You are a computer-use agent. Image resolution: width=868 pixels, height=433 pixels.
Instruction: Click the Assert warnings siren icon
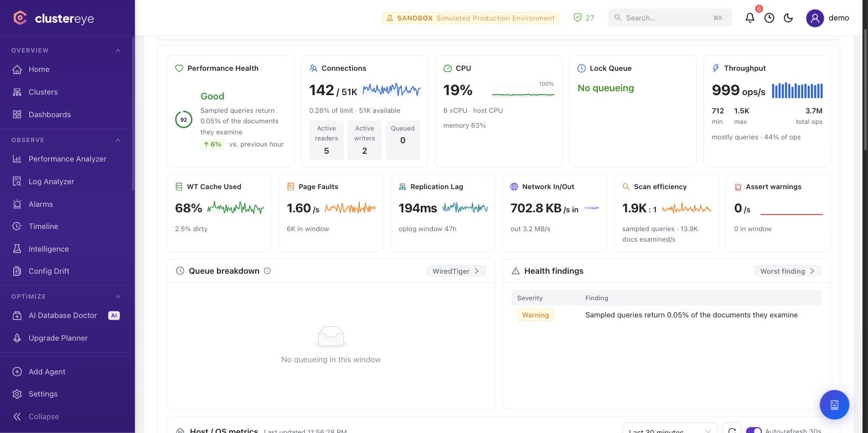pyautogui.click(x=738, y=187)
